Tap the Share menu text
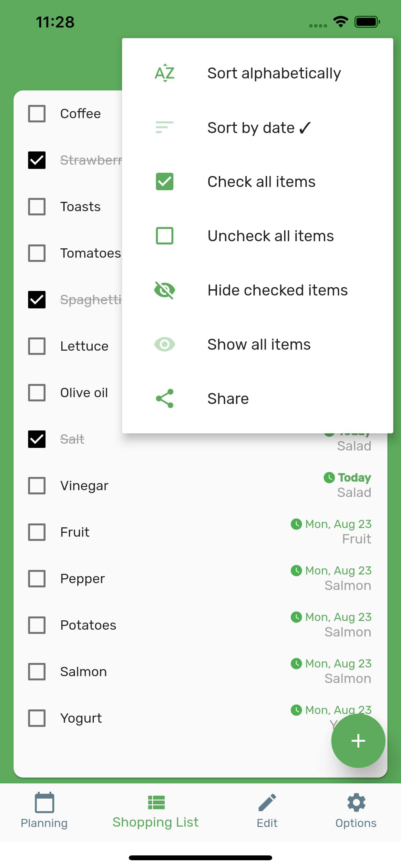This screenshot has width=401, height=868. pos(228,398)
